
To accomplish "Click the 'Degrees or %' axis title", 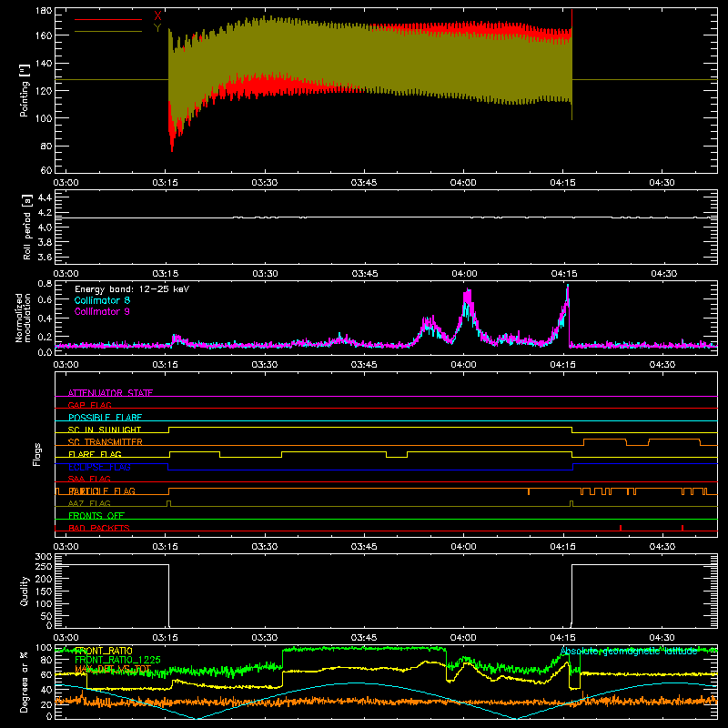I will click(25, 682).
